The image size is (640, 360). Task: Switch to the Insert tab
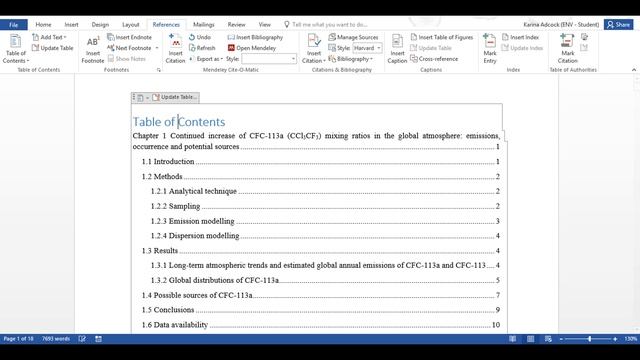[71, 25]
